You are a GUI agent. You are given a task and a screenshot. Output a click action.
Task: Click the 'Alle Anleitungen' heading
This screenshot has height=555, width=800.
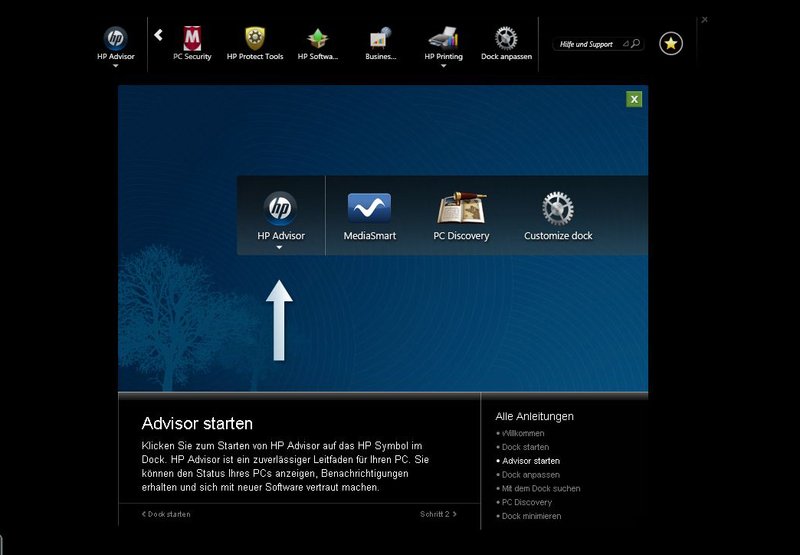click(534, 416)
